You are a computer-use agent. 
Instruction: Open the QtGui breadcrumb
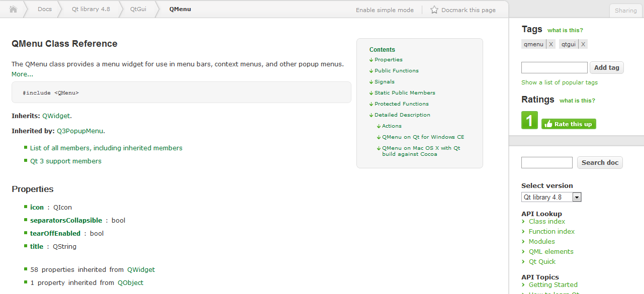(x=138, y=9)
